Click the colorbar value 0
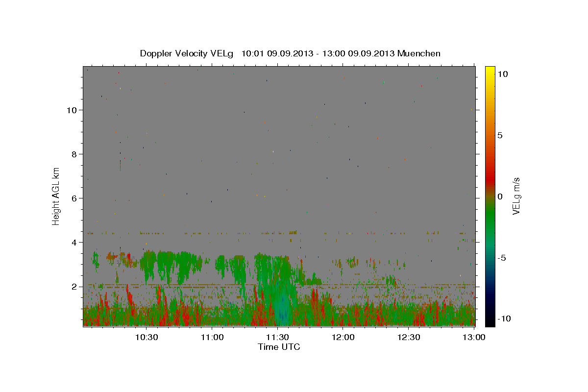This screenshot has height=392, width=588. coord(500,196)
